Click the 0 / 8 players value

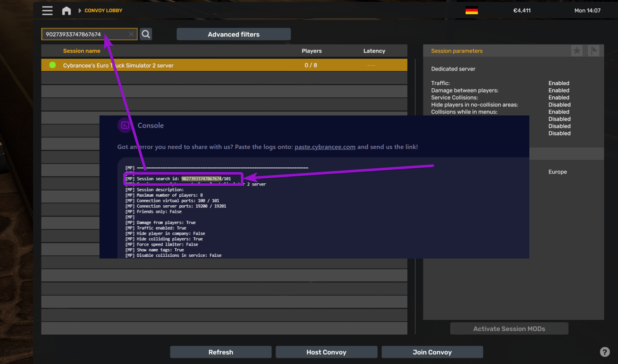(x=311, y=65)
